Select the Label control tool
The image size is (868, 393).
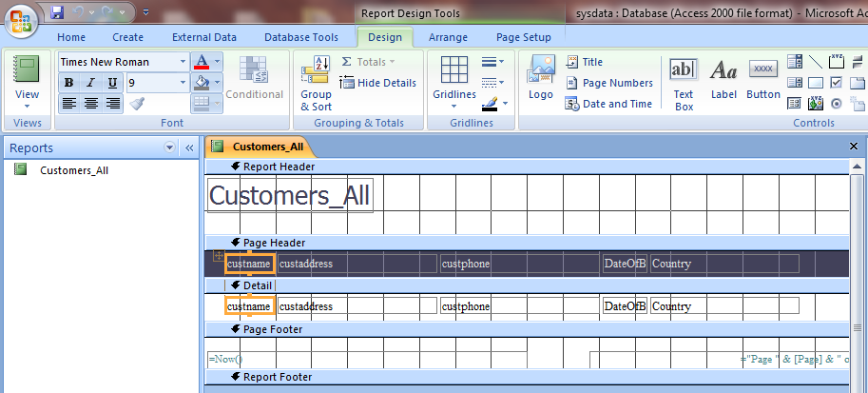pyautogui.click(x=723, y=79)
